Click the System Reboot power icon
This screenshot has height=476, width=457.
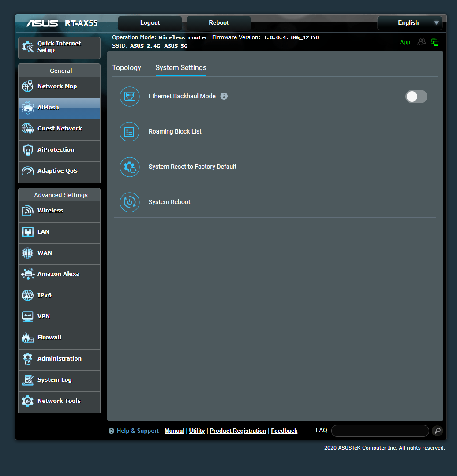pyautogui.click(x=130, y=202)
